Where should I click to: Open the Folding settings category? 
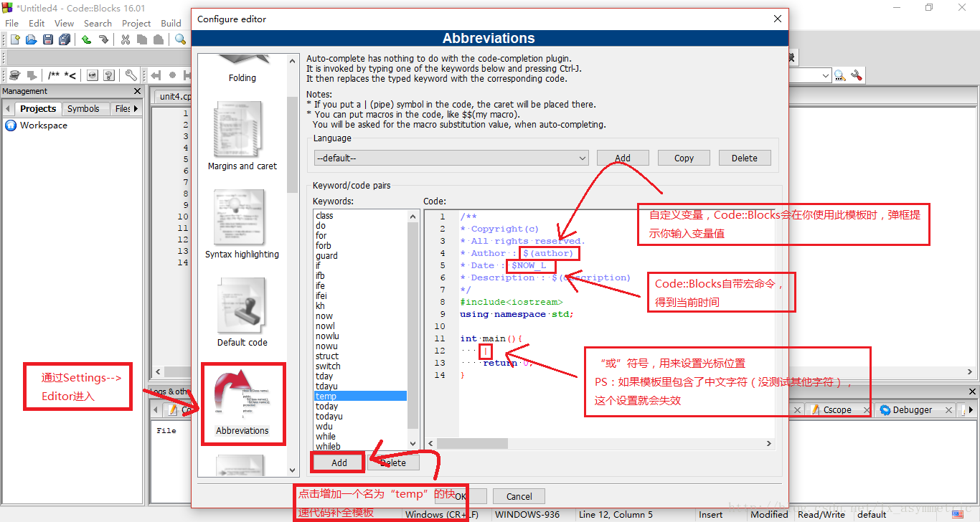click(x=242, y=70)
